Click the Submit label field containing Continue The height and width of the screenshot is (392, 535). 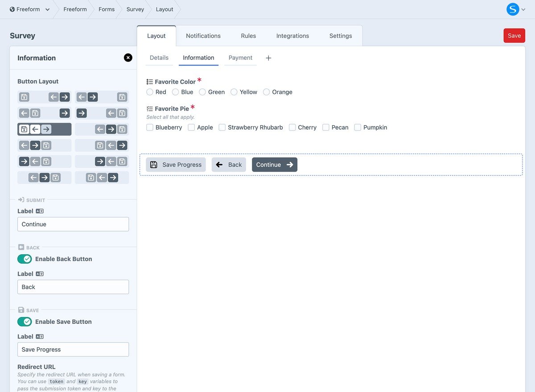point(73,224)
